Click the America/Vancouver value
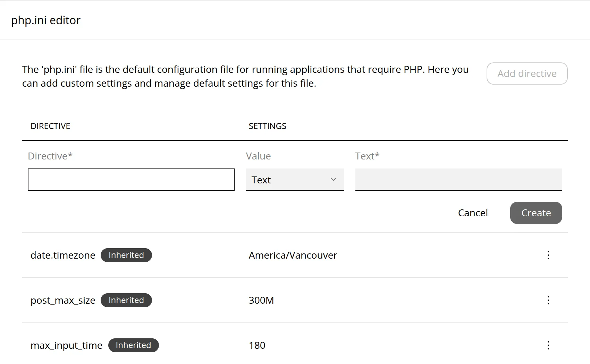The width and height of the screenshot is (590, 364). point(293,255)
